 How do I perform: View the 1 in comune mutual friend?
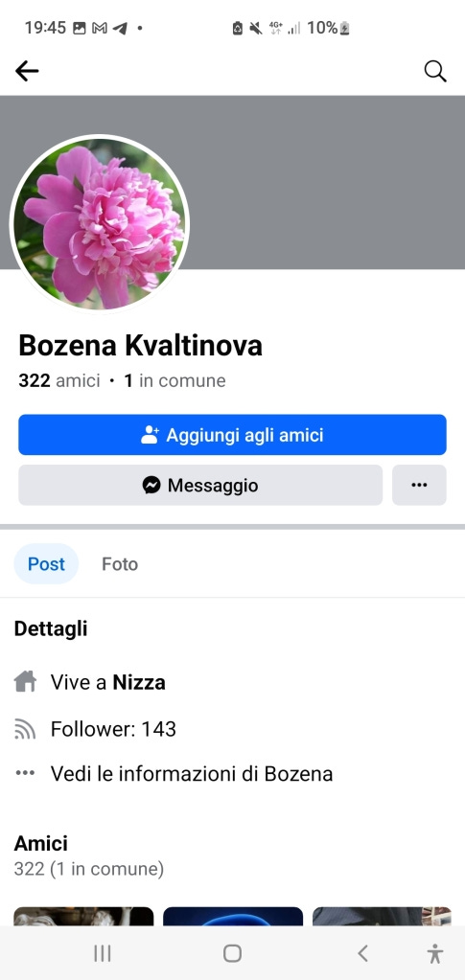click(174, 380)
